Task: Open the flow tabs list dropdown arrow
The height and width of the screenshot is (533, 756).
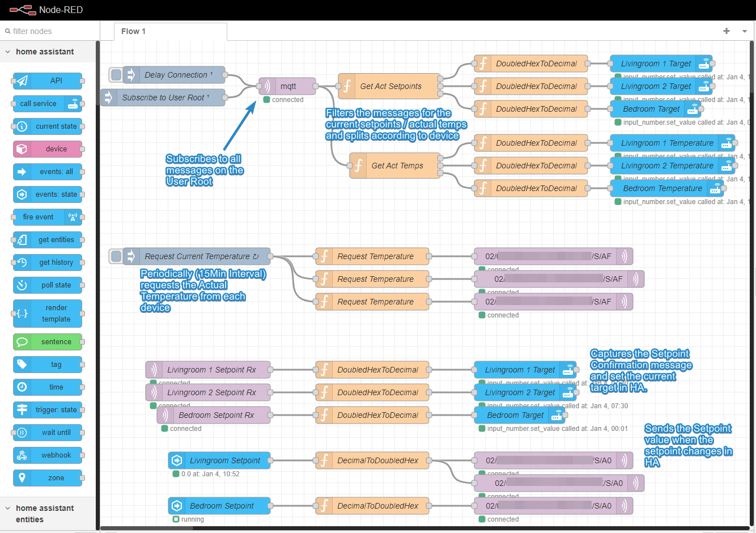Action: [745, 31]
